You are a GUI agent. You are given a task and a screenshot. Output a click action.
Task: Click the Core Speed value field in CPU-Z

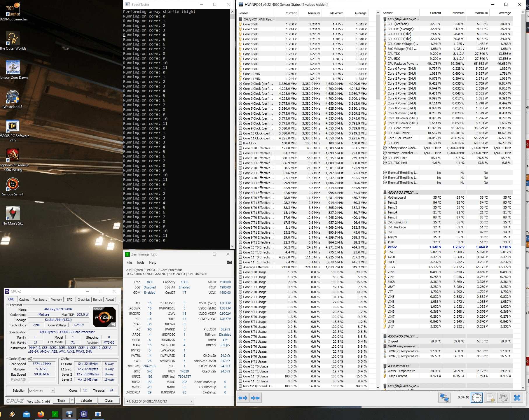click(x=42, y=364)
